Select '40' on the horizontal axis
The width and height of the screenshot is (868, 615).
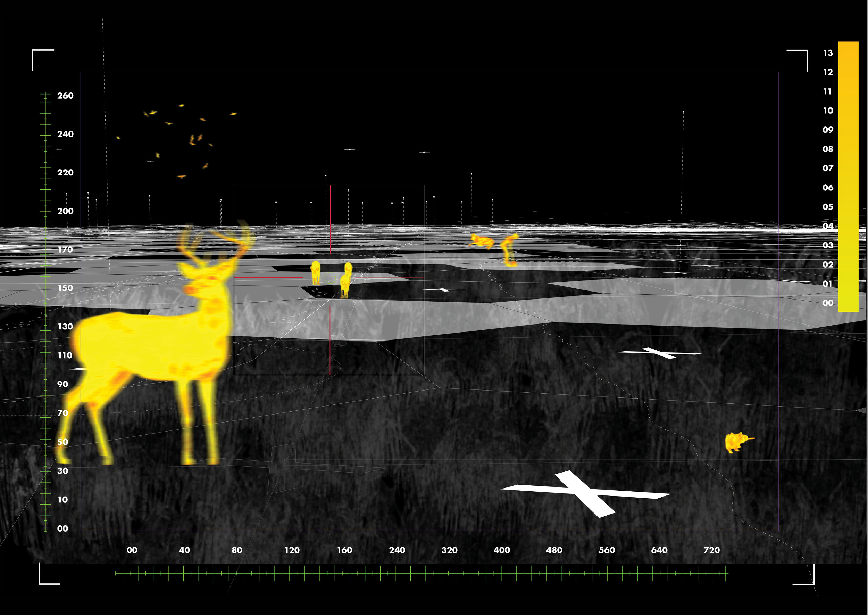click(x=184, y=550)
